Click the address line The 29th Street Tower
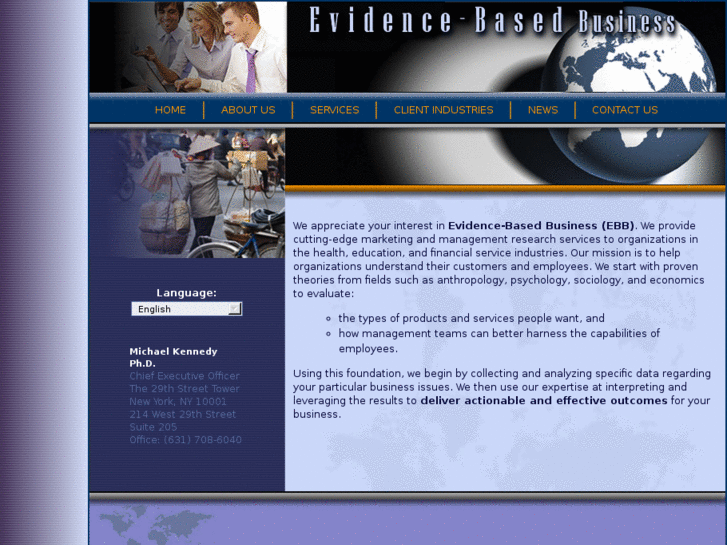Screen dimensions: 727x545 pos(185,389)
